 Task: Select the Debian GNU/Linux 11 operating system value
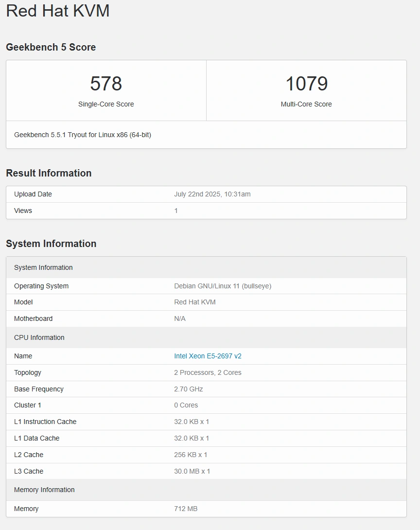[223, 286]
